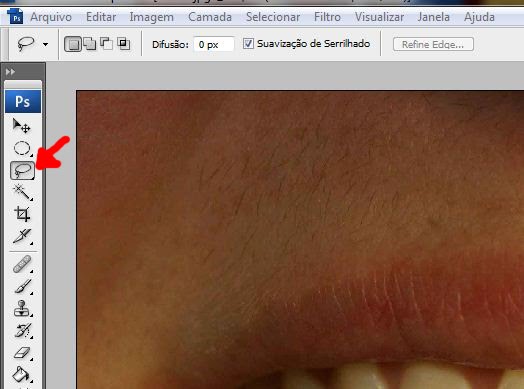Select the History Brush tool
This screenshot has height=389, width=524.
(x=22, y=331)
